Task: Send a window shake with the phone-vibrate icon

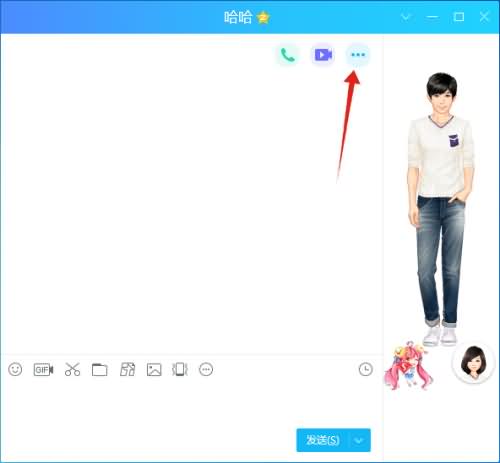Action: [x=180, y=370]
